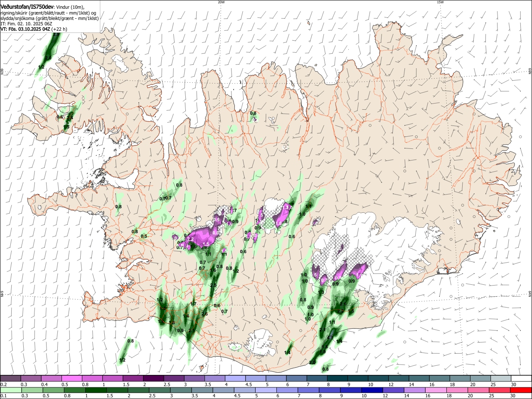Pick snow swatch between 0.2 and 0.3
The width and height of the screenshot is (532, 399).
(x=11, y=378)
